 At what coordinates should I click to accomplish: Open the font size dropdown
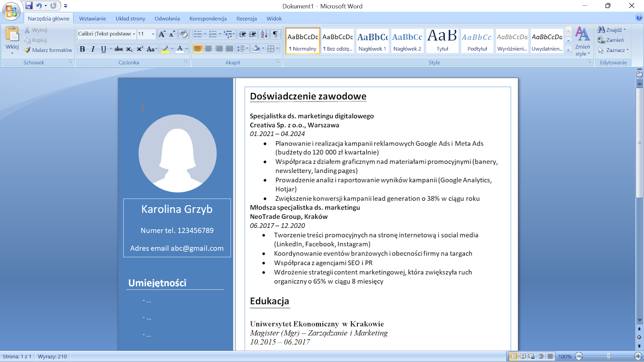[x=153, y=34]
